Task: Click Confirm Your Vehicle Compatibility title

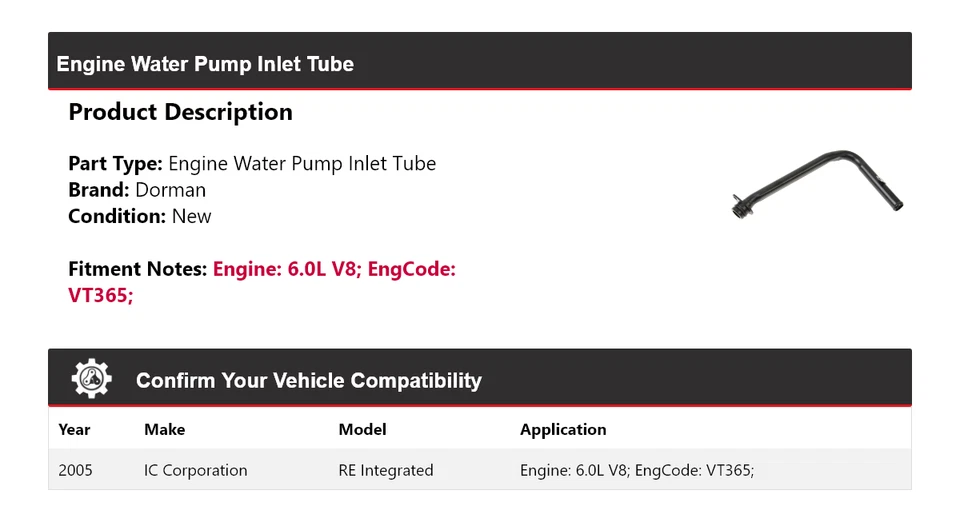Action: coord(308,381)
